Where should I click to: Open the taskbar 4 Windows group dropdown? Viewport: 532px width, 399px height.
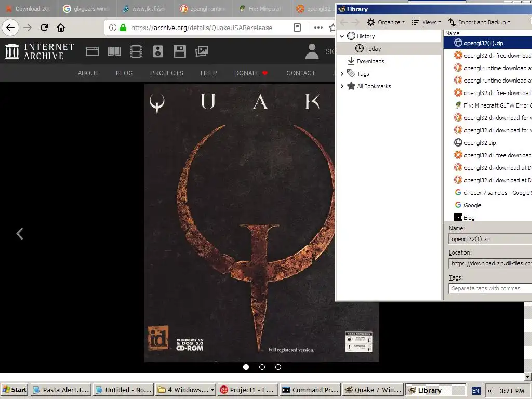(x=212, y=390)
